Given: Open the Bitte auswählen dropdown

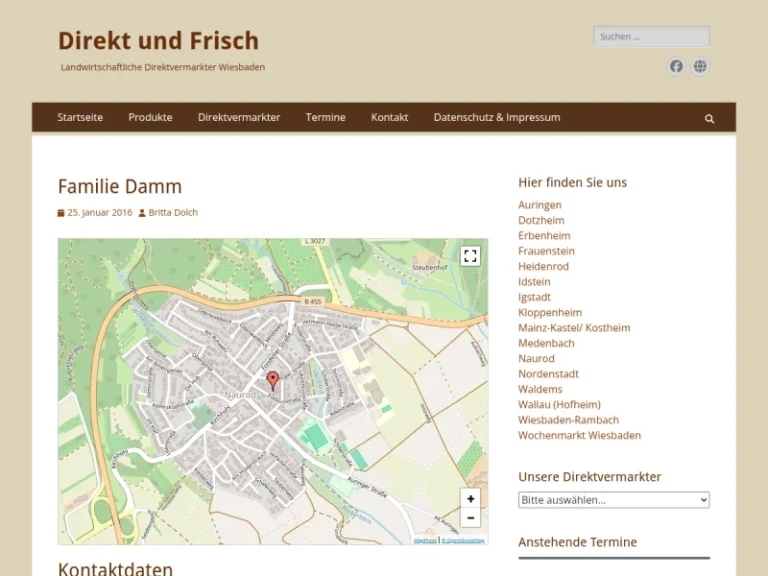Looking at the screenshot, I should 614,500.
